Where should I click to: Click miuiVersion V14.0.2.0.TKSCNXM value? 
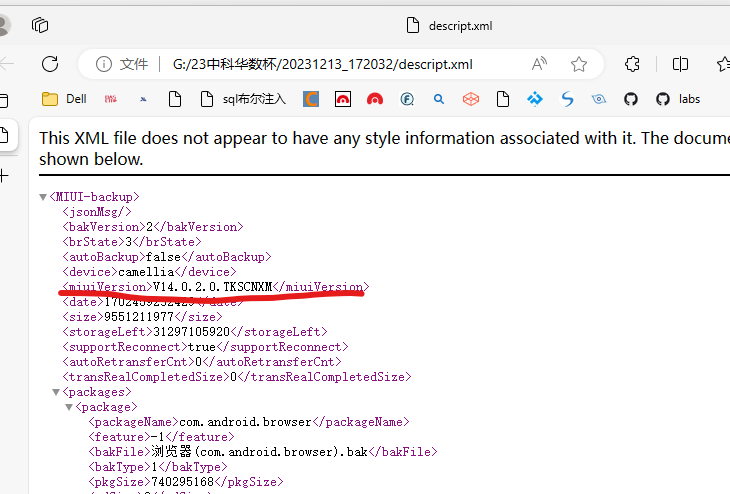(212, 287)
